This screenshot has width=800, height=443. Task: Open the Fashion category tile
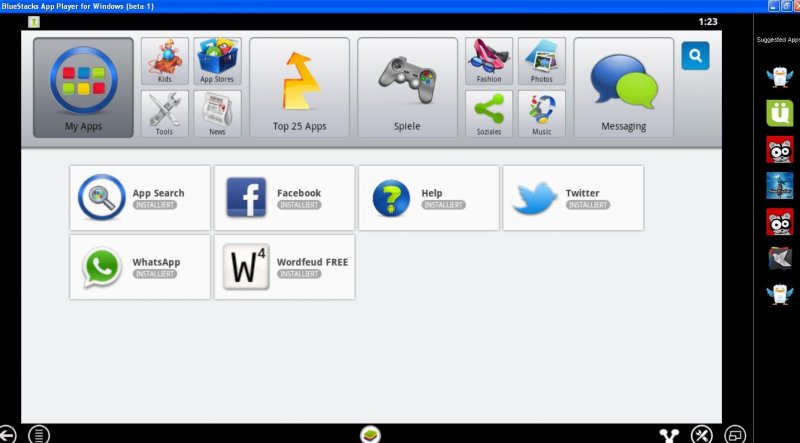click(x=489, y=61)
